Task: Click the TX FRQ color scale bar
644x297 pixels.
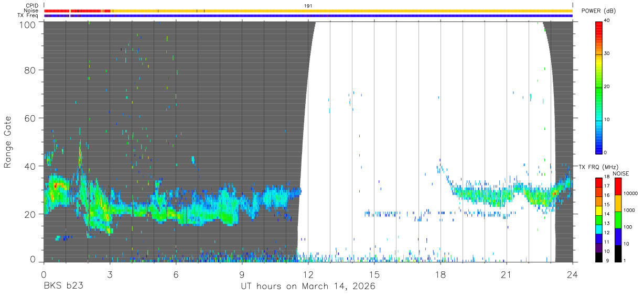Action: tap(598, 220)
